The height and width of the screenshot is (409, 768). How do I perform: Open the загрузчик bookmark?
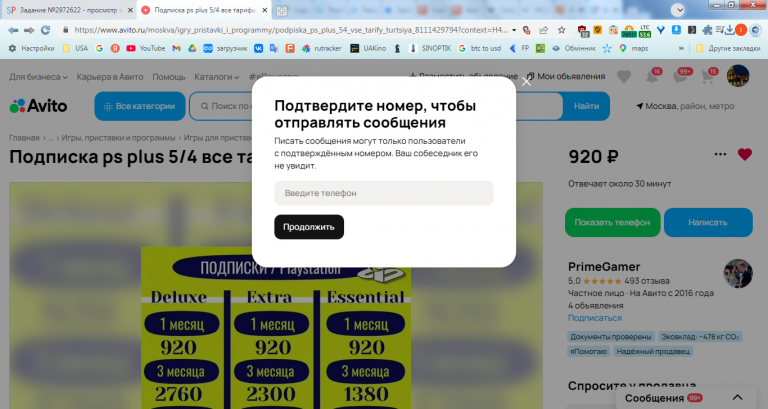click(225, 48)
